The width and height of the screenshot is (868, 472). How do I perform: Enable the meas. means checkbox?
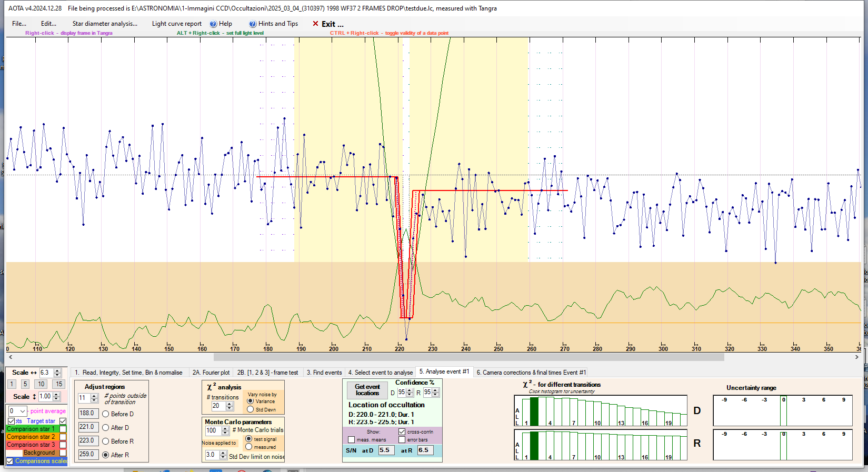[351, 439]
